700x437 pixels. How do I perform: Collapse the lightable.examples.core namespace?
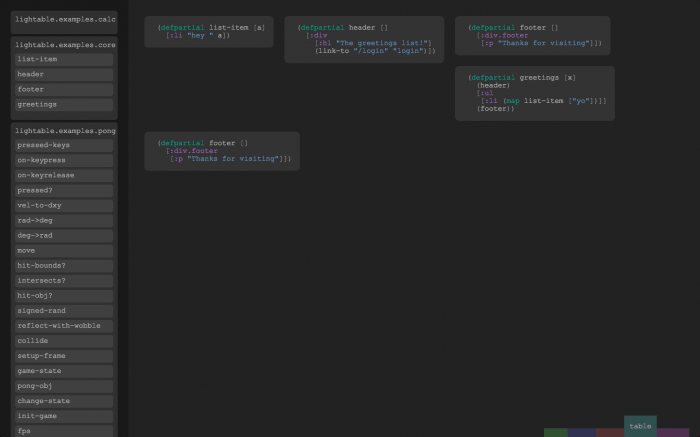pos(65,45)
